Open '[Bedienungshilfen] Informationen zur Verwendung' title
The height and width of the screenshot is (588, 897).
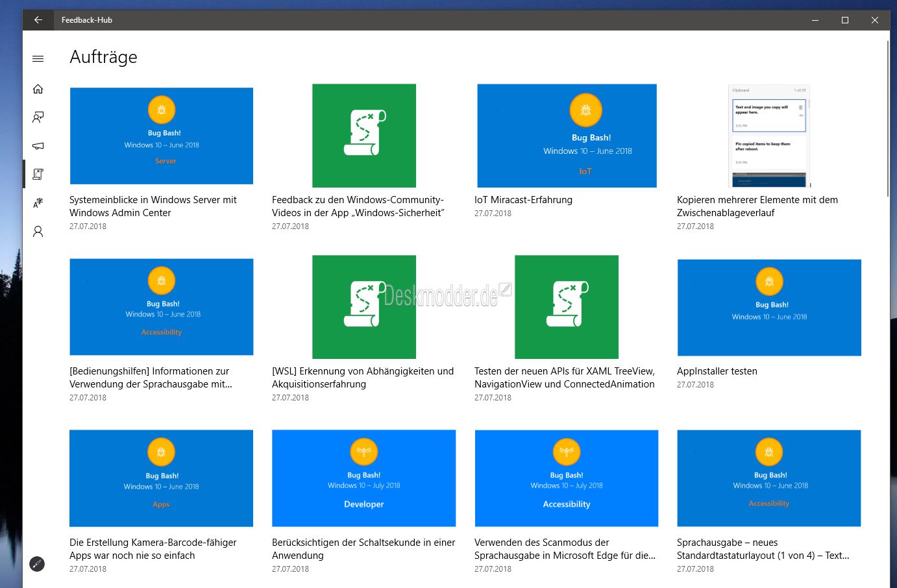click(x=151, y=378)
